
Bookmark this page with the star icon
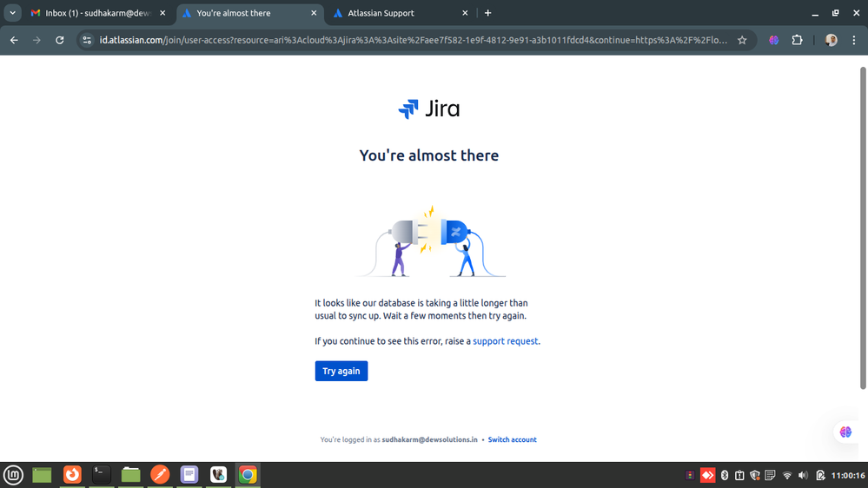[x=742, y=40]
